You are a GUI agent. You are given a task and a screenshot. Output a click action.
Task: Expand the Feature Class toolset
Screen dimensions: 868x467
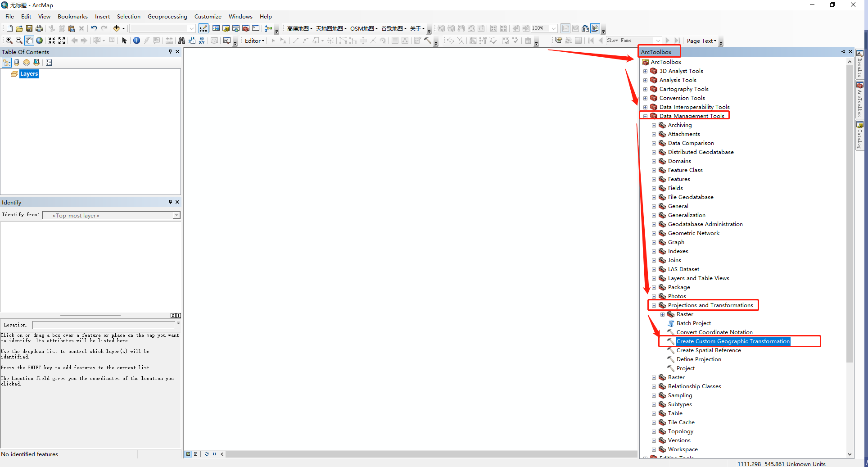tap(654, 170)
